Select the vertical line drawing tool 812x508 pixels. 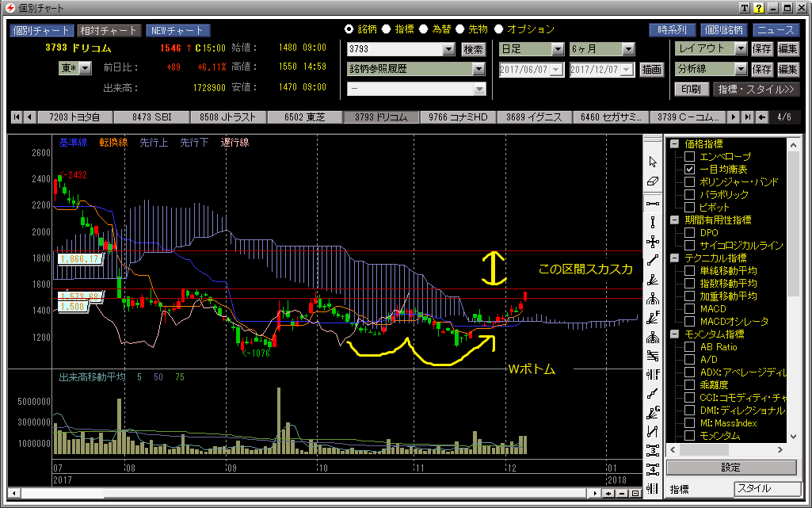653,222
